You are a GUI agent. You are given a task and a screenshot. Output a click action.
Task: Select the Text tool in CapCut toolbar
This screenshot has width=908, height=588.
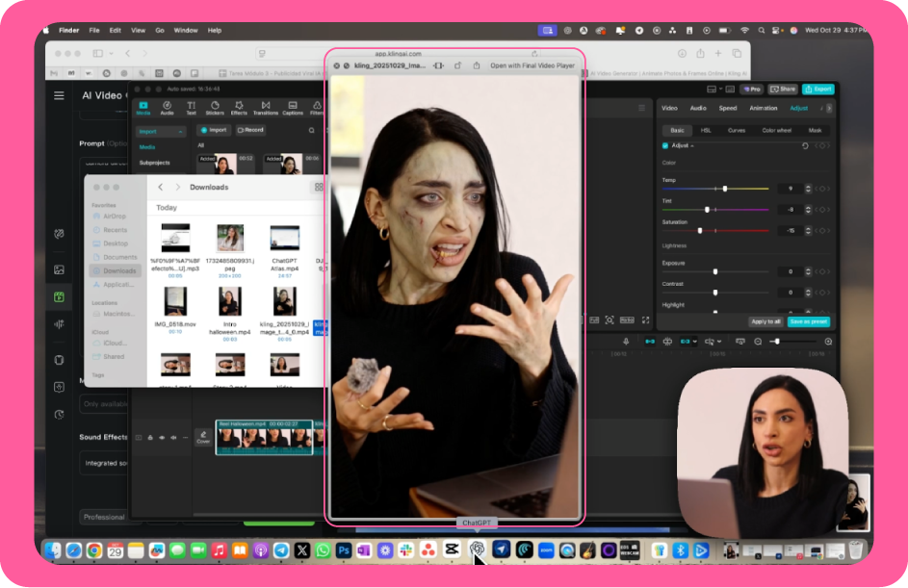pyautogui.click(x=191, y=108)
